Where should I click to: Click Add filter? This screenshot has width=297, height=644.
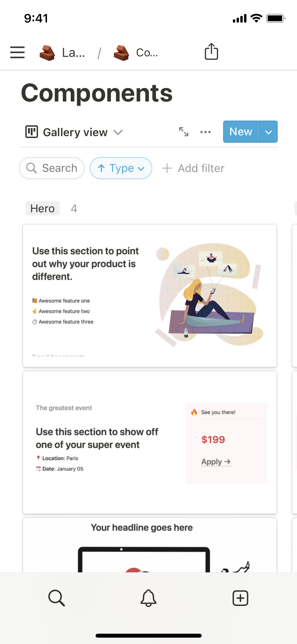[x=194, y=168]
